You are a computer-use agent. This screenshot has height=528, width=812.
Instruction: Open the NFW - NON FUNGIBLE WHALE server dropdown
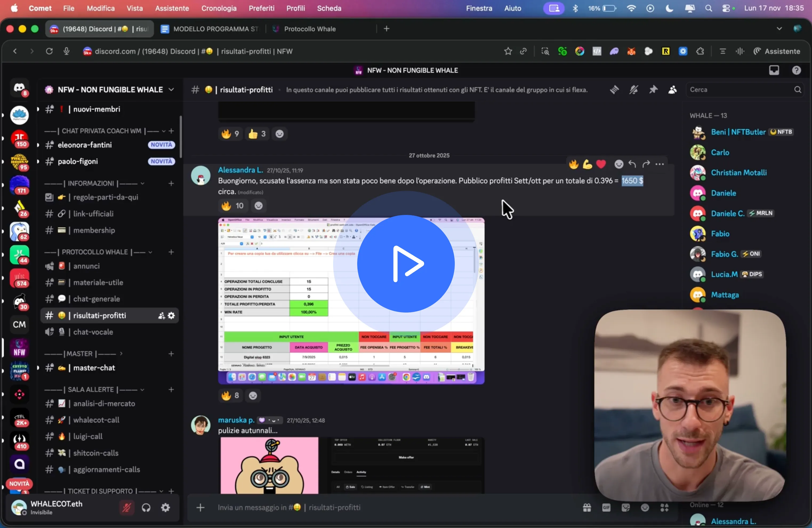click(110, 90)
